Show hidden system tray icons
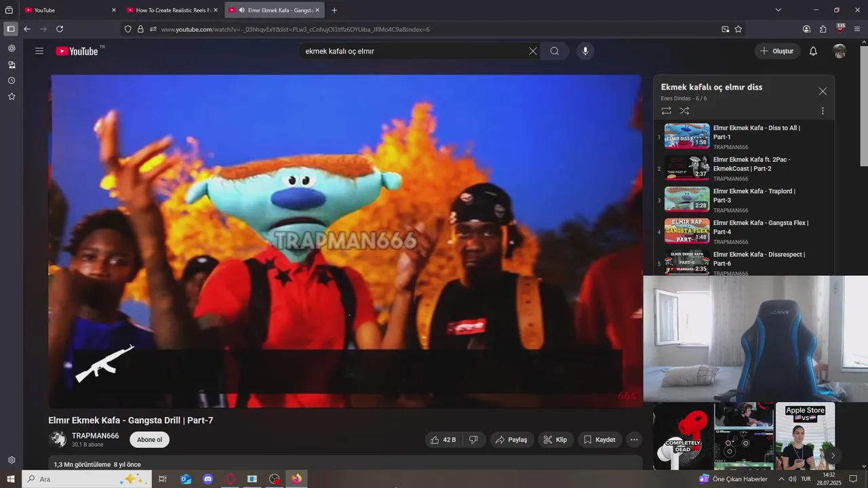Screen dimensions: 868x488 [x=781, y=479]
